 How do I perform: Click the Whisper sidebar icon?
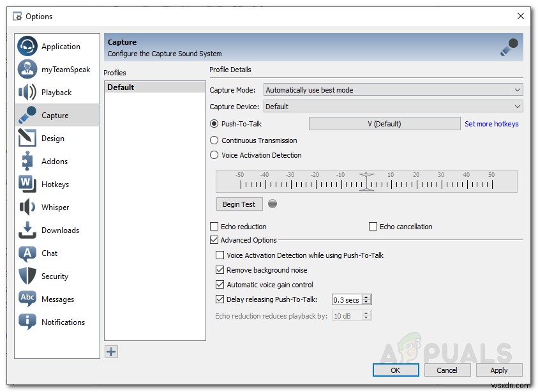pyautogui.click(x=26, y=207)
